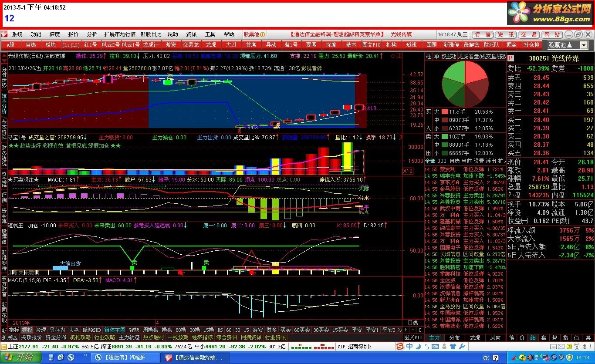Open the 工具 menu
This screenshot has height=364, width=595.
pos(210,34)
